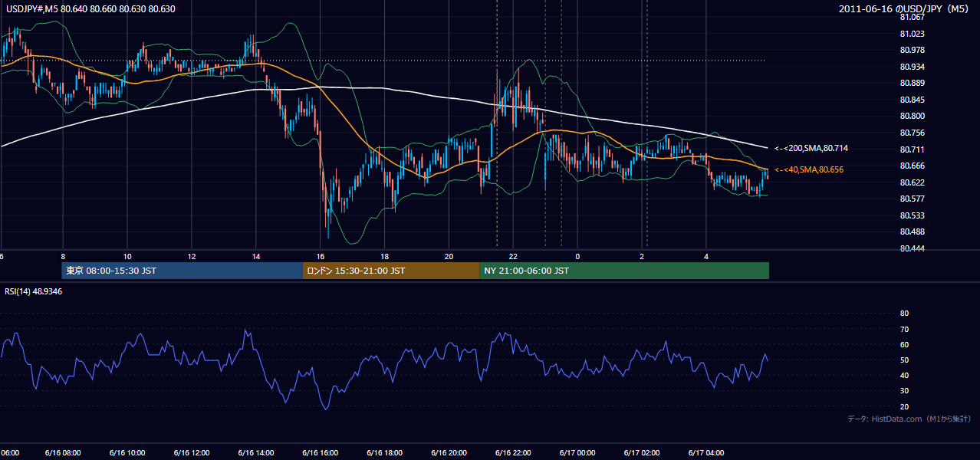The height and width of the screenshot is (460, 980).
Task: Click price level 80.756 on the axis
Action: click(x=912, y=133)
